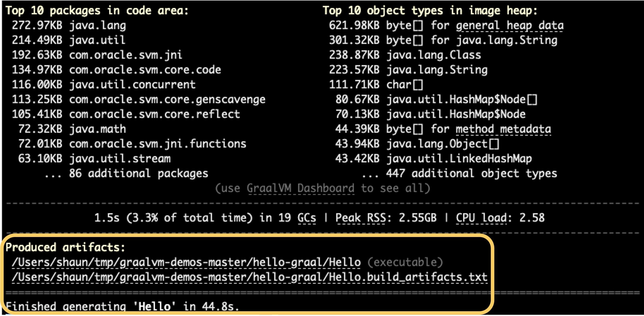
Task: Click the underlined 'method metadata' link
Action: 503,129
